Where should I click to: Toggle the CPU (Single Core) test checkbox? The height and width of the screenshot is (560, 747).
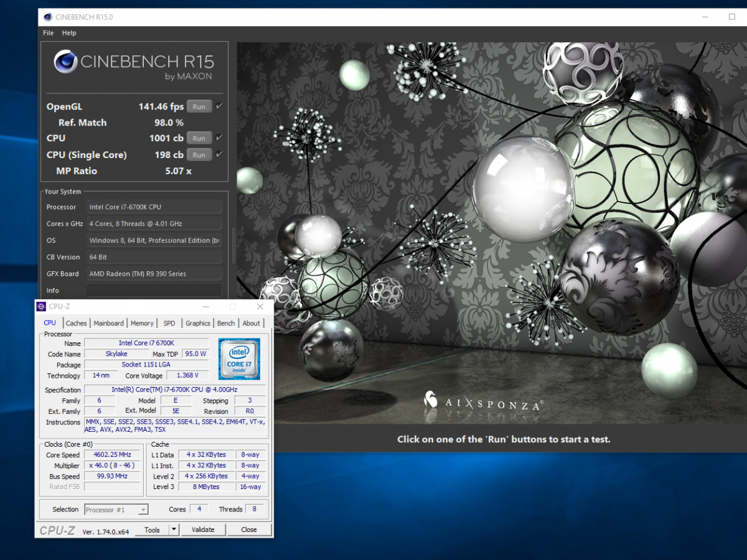click(x=219, y=154)
